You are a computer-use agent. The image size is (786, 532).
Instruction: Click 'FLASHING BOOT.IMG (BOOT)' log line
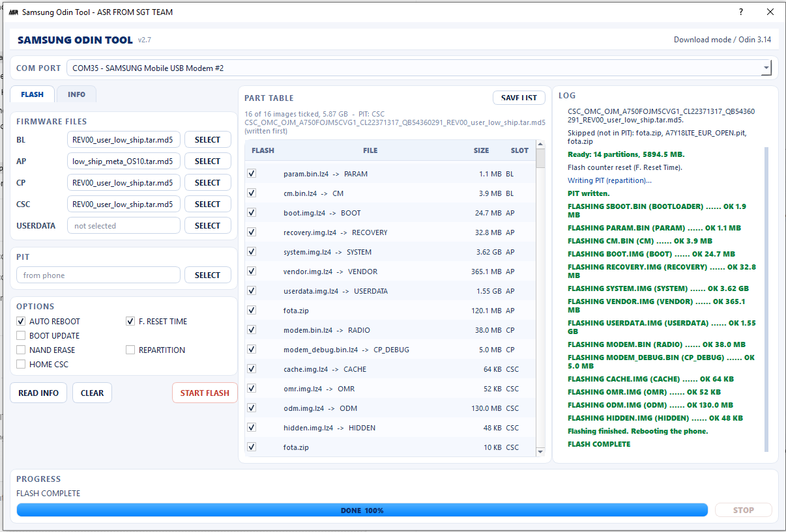(x=651, y=254)
